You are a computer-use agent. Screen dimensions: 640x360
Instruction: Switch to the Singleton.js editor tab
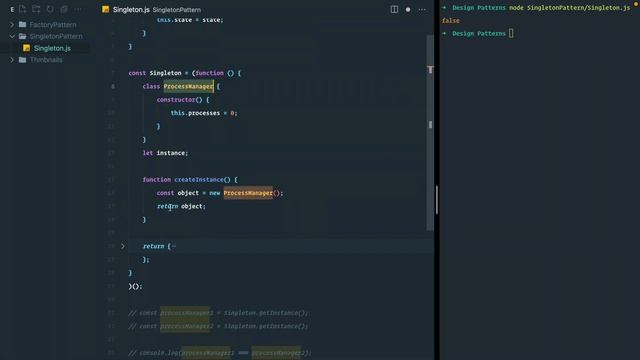(131, 9)
